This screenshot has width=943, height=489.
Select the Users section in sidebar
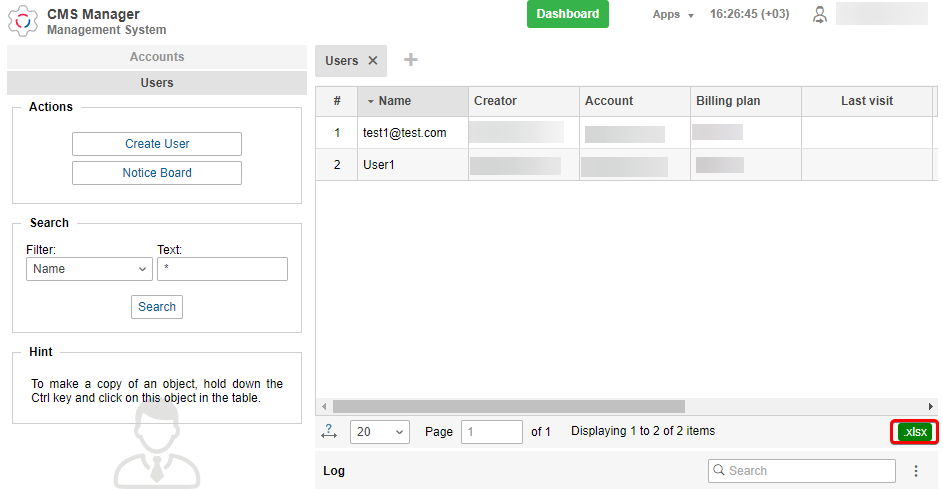pos(157,82)
